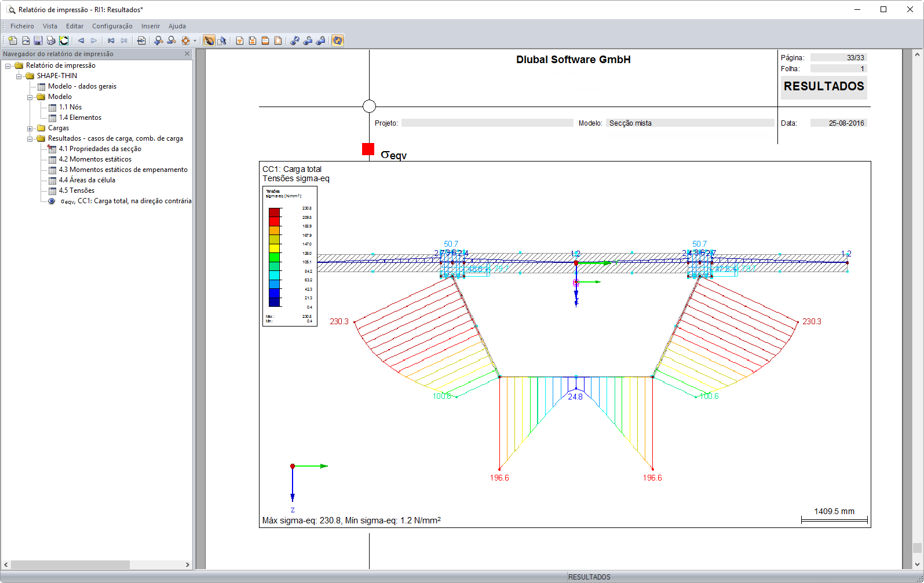
Task: Toggle the highlighted refresh button in toolbar
Action: pyautogui.click(x=338, y=41)
